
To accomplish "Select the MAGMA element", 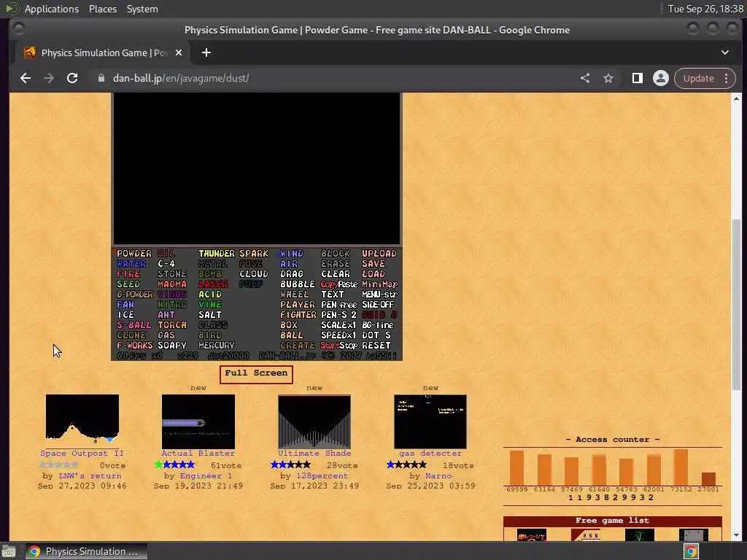I will coord(172,284).
